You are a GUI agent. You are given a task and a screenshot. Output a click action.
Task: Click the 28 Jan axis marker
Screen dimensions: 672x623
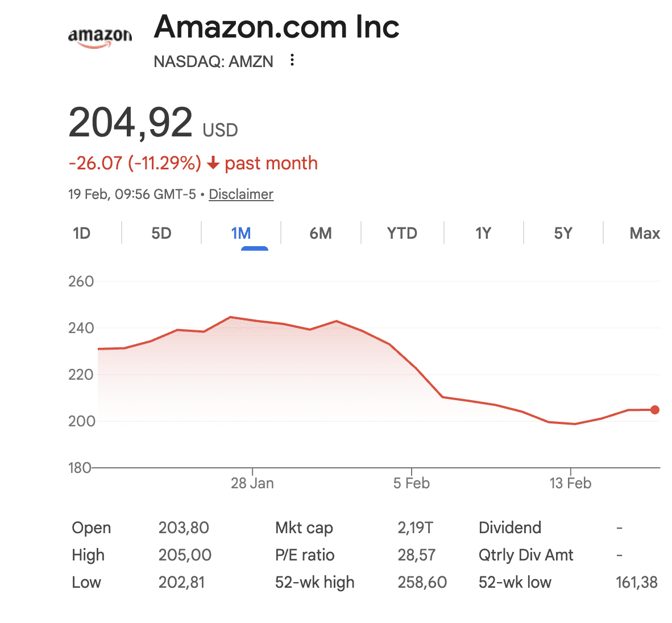pos(252,483)
